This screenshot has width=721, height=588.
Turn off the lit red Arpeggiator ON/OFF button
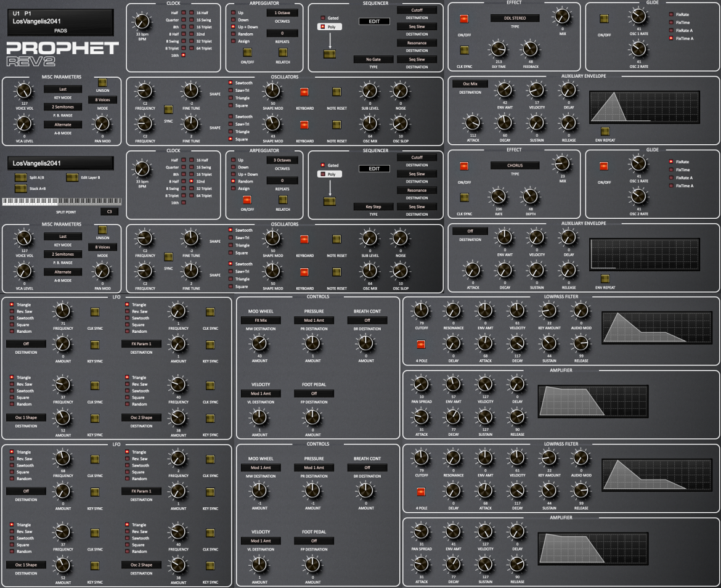click(x=247, y=200)
